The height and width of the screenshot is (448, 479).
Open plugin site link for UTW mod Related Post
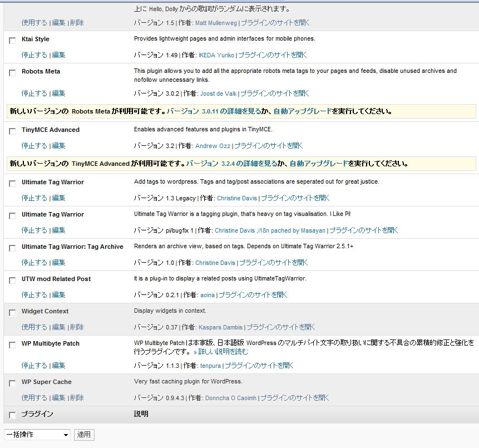pos(253,295)
